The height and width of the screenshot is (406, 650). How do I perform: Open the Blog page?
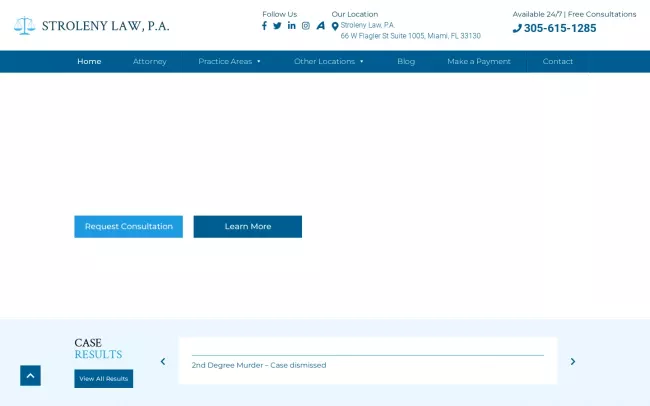[x=406, y=62]
